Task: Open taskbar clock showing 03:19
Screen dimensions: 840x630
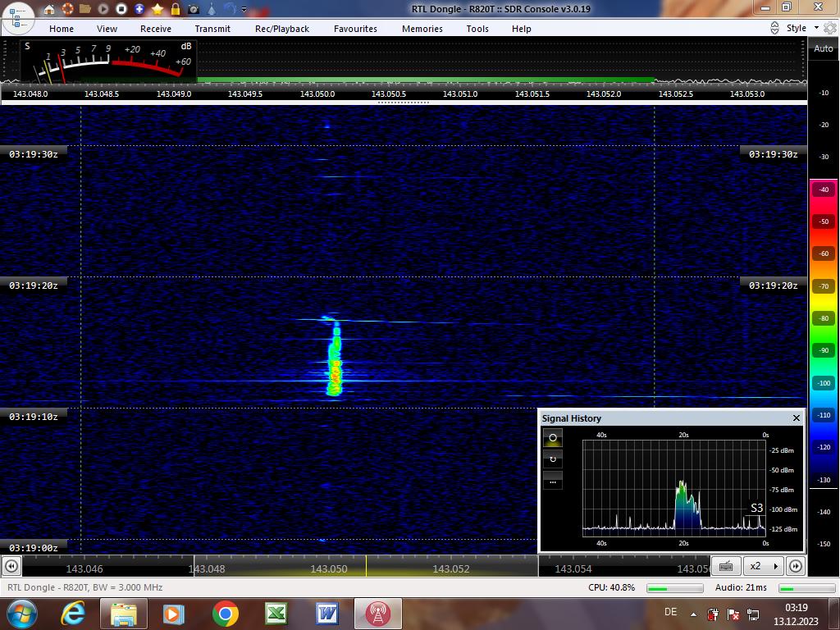Action: click(x=796, y=614)
